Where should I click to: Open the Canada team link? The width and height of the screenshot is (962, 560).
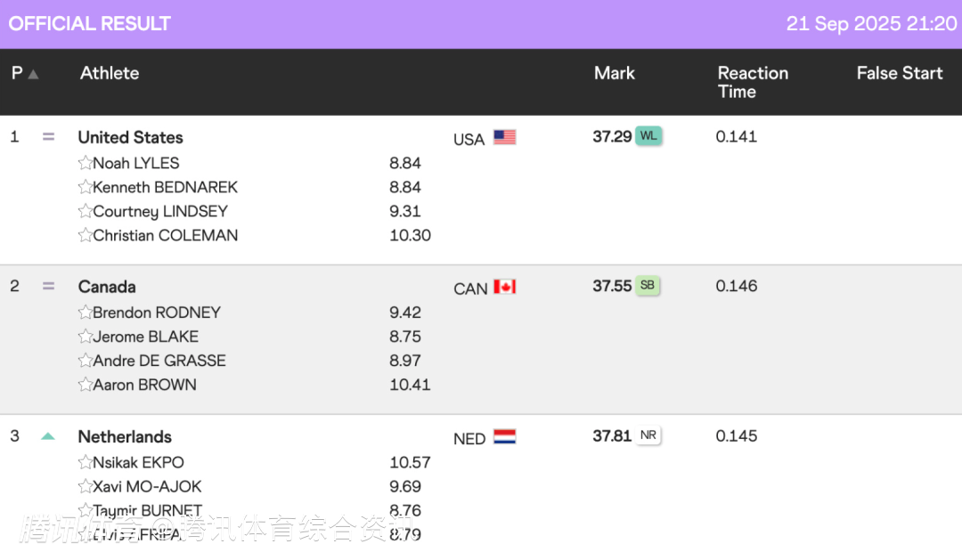coord(107,287)
